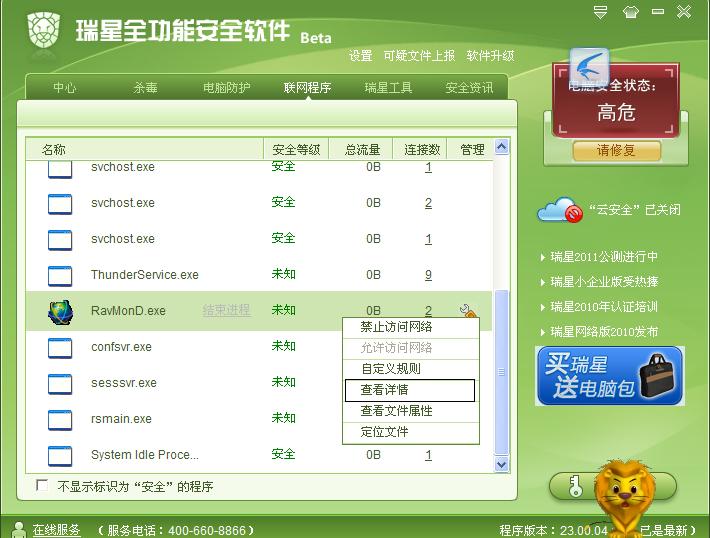The width and height of the screenshot is (710, 538).
Task: Click 结束进程 for RavMonD.exe
Action: (226, 310)
